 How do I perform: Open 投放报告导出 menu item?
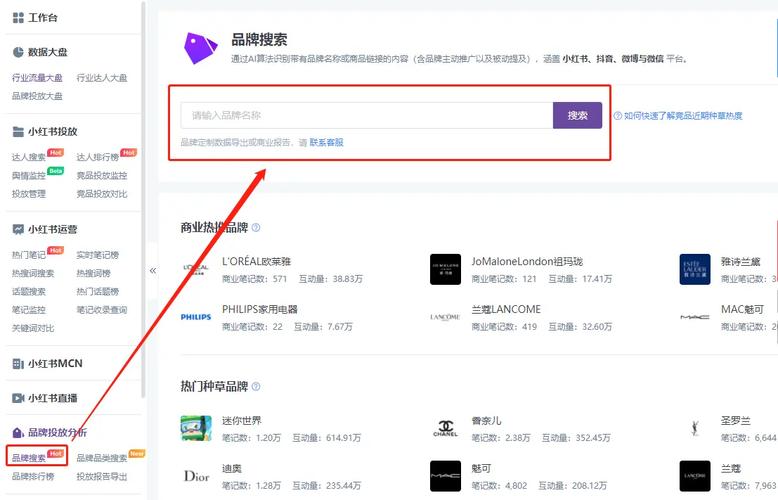click(x=102, y=477)
